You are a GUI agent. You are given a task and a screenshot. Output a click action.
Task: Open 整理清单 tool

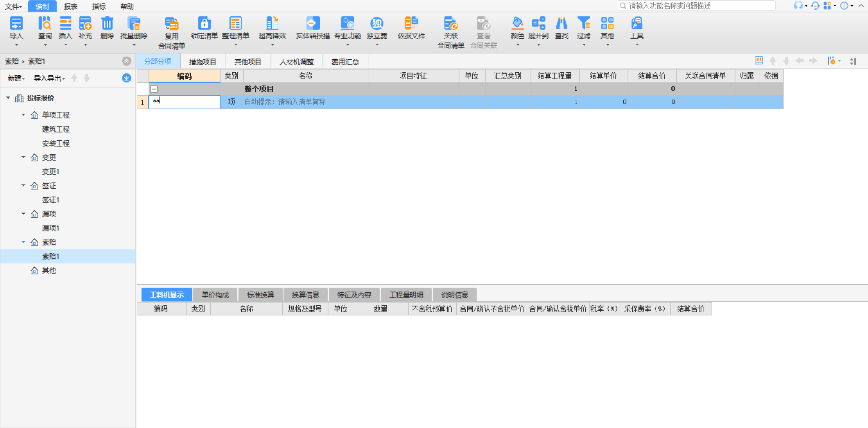coord(236,24)
